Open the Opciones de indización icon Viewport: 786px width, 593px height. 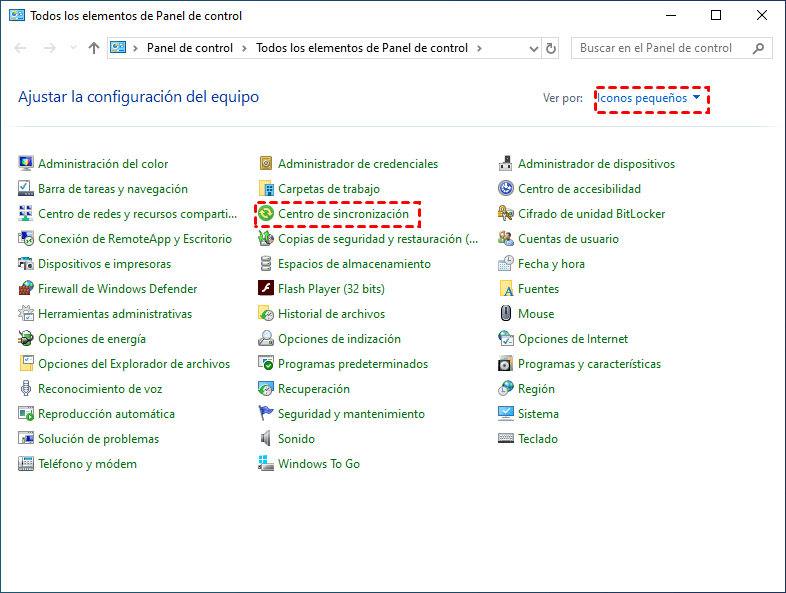[266, 339]
